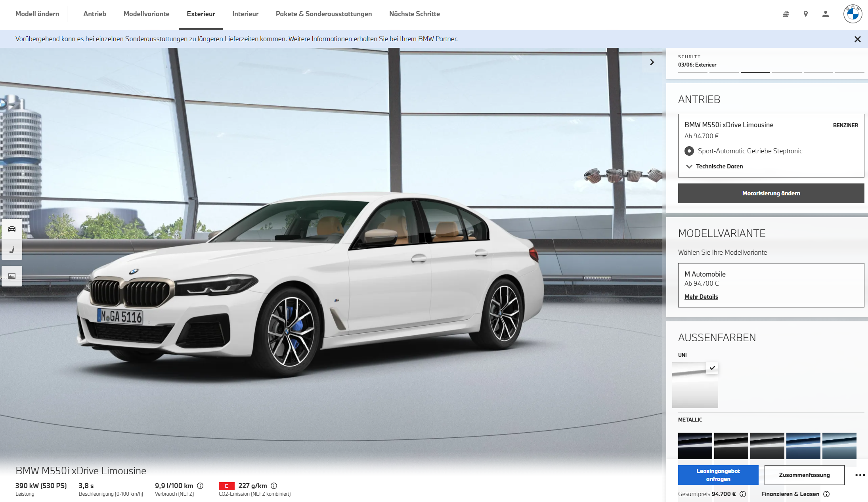Click Finanzieren & Leasen link
Viewport: 868px width, 502px height.
point(790,494)
